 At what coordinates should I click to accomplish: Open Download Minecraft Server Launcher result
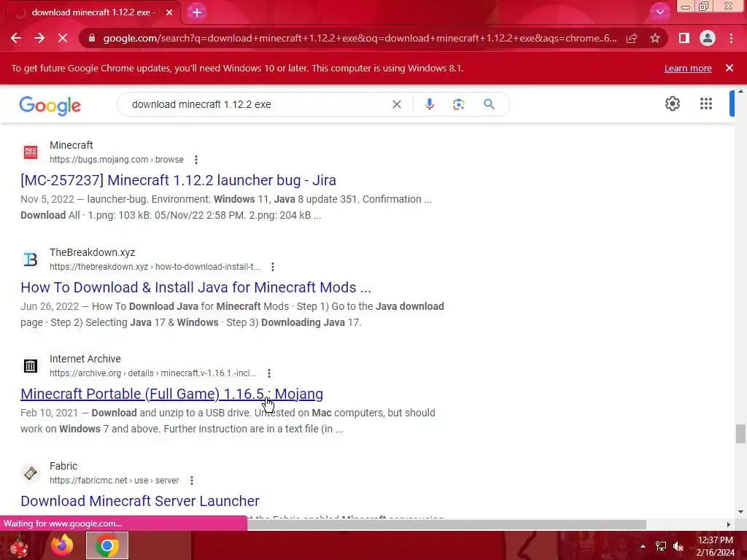click(x=140, y=501)
